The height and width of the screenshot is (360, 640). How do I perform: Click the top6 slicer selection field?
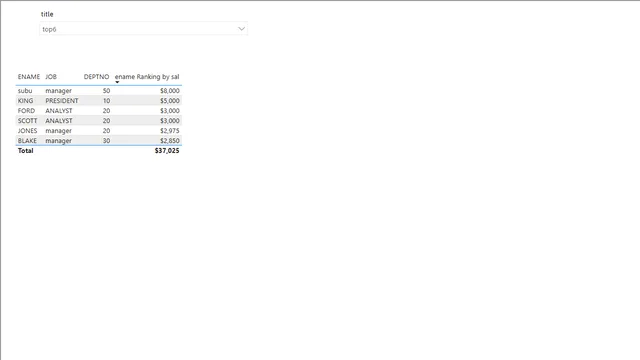[143, 29]
